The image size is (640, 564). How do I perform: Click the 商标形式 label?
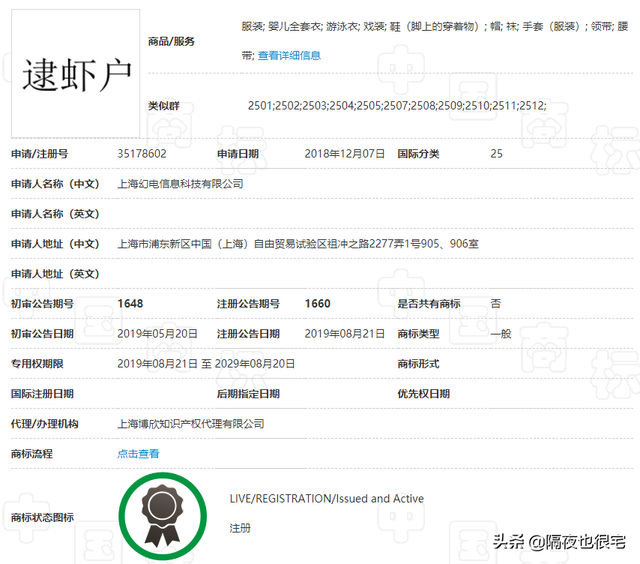pyautogui.click(x=418, y=364)
